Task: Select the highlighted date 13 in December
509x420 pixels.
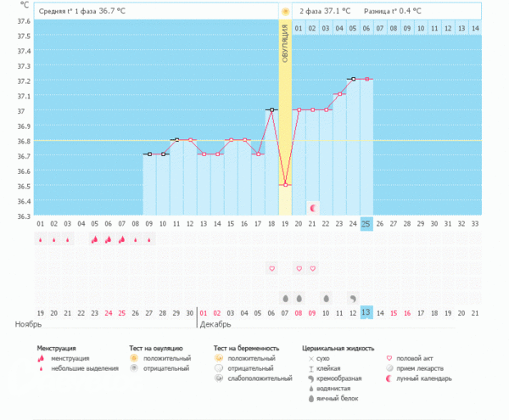Action: coord(366,312)
